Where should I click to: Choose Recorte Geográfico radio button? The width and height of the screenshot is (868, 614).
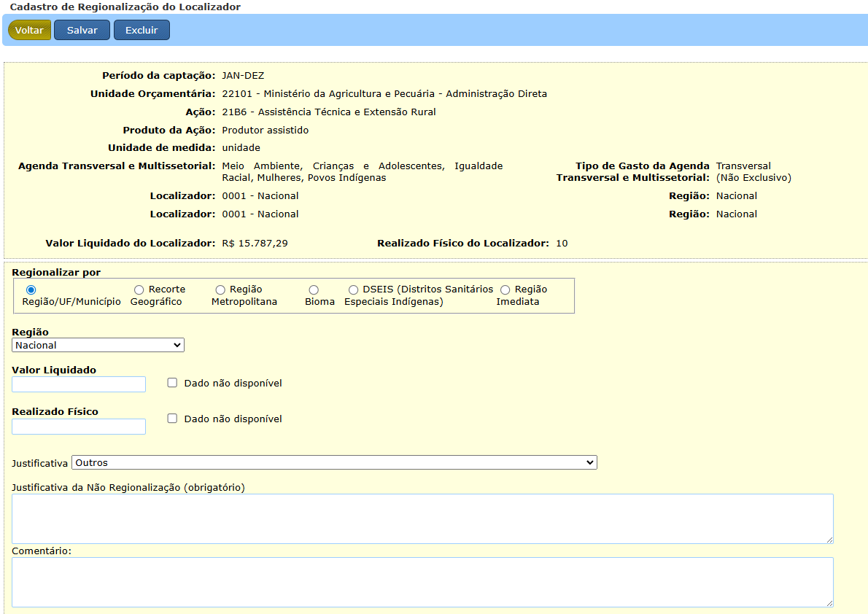click(139, 290)
